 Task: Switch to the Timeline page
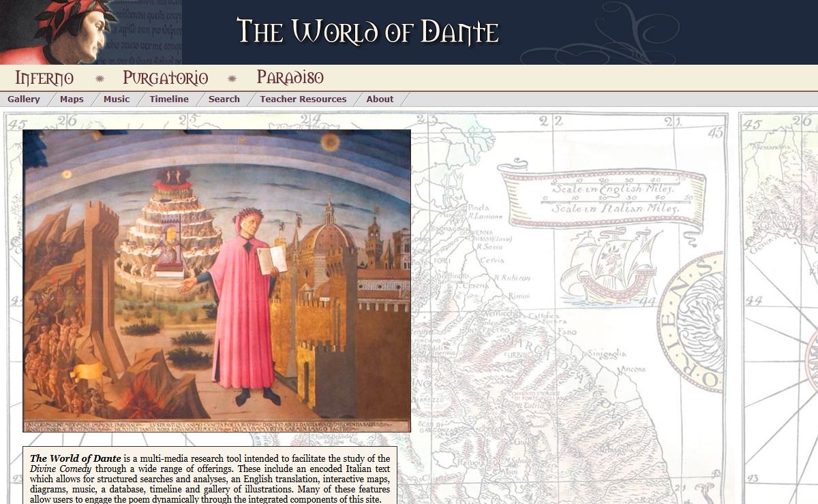pos(169,99)
